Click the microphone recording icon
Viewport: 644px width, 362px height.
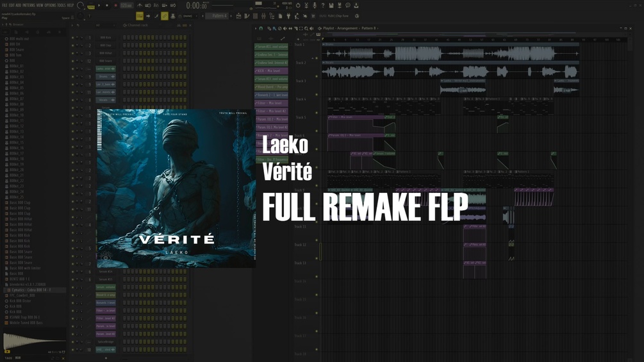click(x=315, y=5)
